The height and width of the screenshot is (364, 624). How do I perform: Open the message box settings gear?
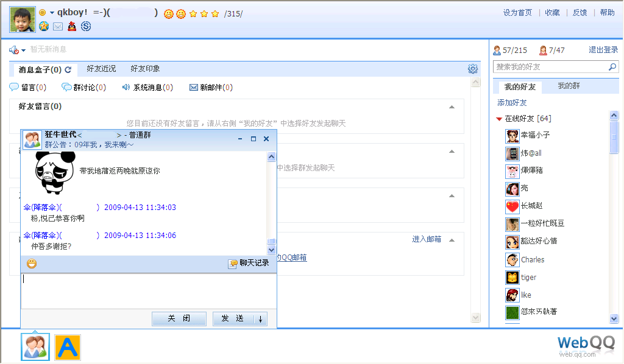(x=473, y=69)
